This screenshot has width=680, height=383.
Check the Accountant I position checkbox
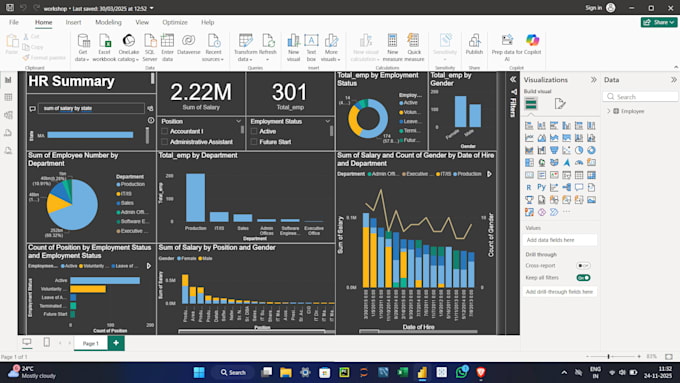click(164, 131)
